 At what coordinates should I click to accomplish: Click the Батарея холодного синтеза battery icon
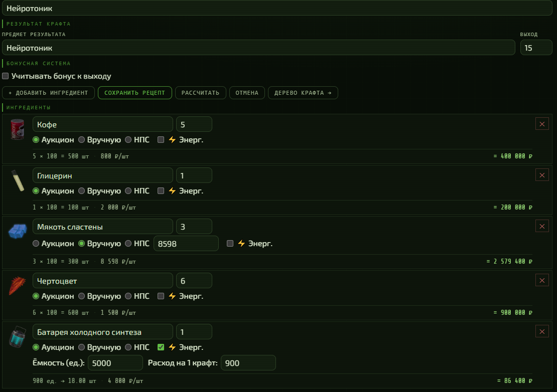(x=18, y=337)
